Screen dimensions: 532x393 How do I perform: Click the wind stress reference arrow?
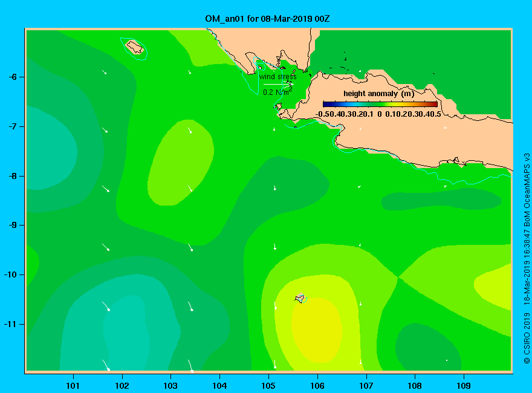pyautogui.click(x=278, y=84)
